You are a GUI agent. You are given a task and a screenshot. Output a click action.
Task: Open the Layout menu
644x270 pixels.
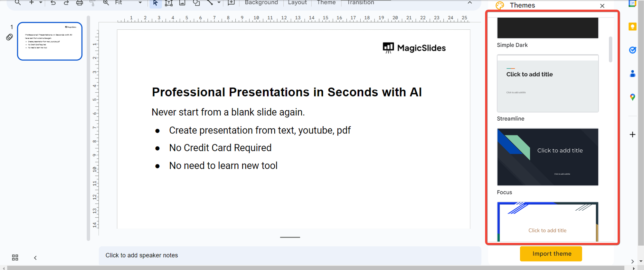(297, 3)
